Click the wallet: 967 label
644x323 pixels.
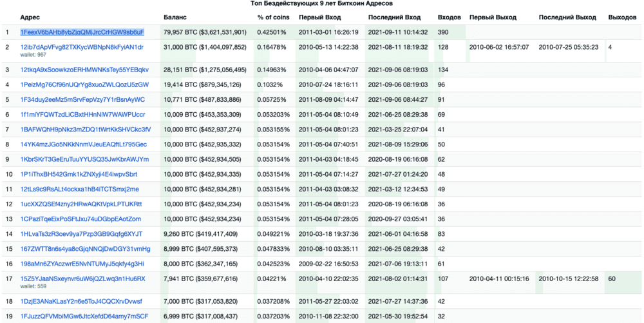(x=33, y=55)
